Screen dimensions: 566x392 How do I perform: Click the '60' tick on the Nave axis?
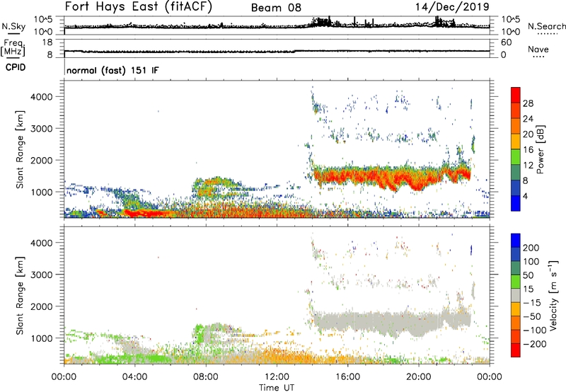[x=506, y=42]
